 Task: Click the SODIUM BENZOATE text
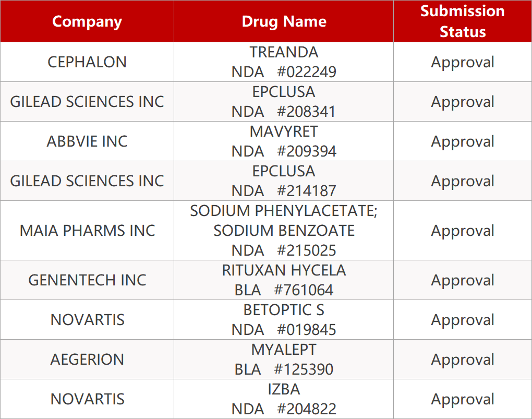point(284,231)
